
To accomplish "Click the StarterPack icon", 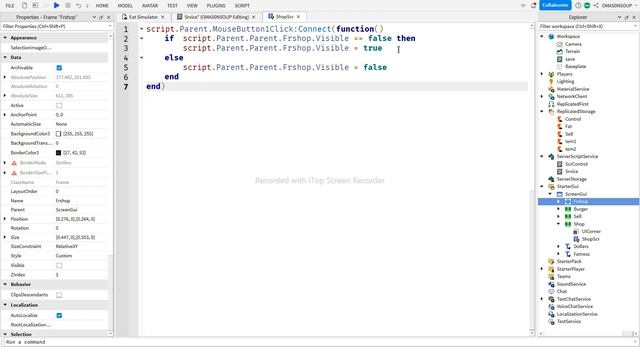I will pyautogui.click(x=551, y=261).
